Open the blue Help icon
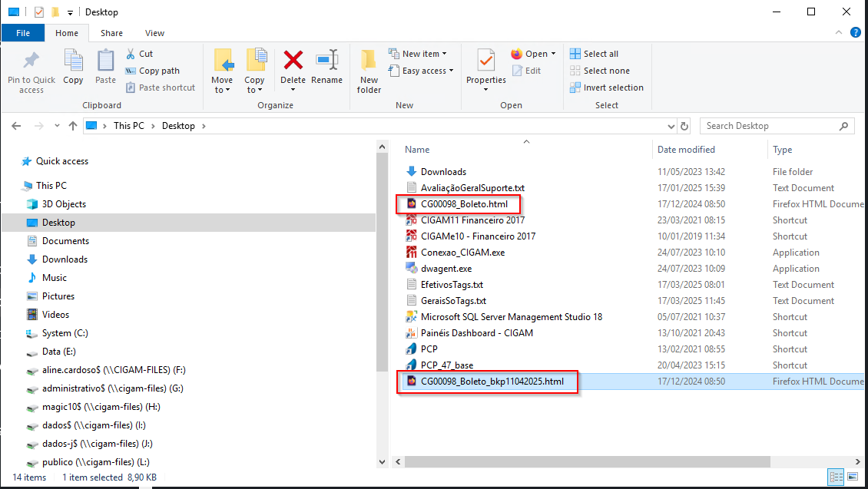The width and height of the screenshot is (868, 489). (855, 33)
